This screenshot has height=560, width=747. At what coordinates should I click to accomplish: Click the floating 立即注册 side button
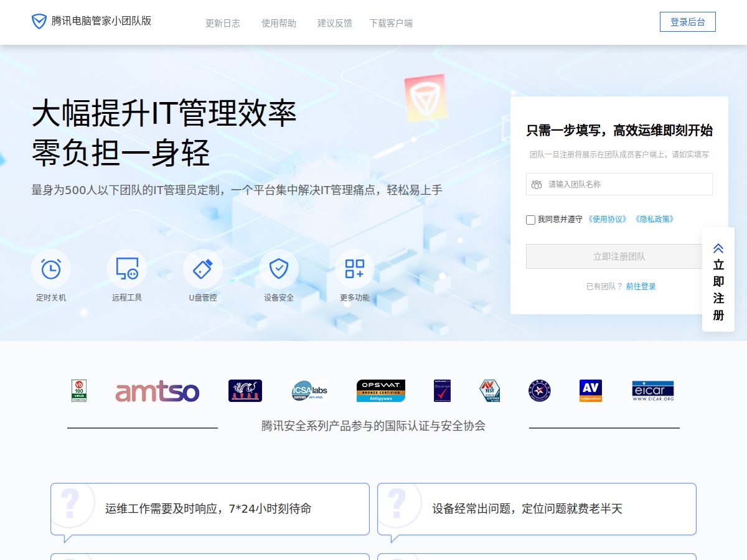[718, 279]
